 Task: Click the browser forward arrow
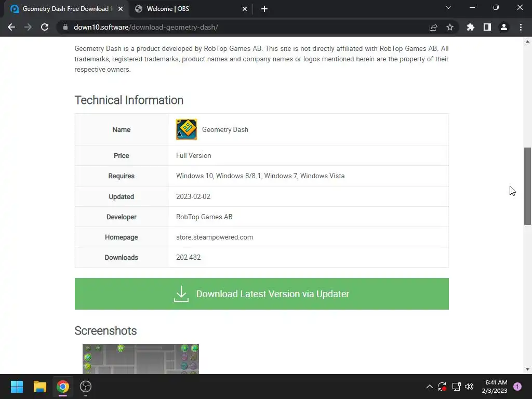[28, 27]
